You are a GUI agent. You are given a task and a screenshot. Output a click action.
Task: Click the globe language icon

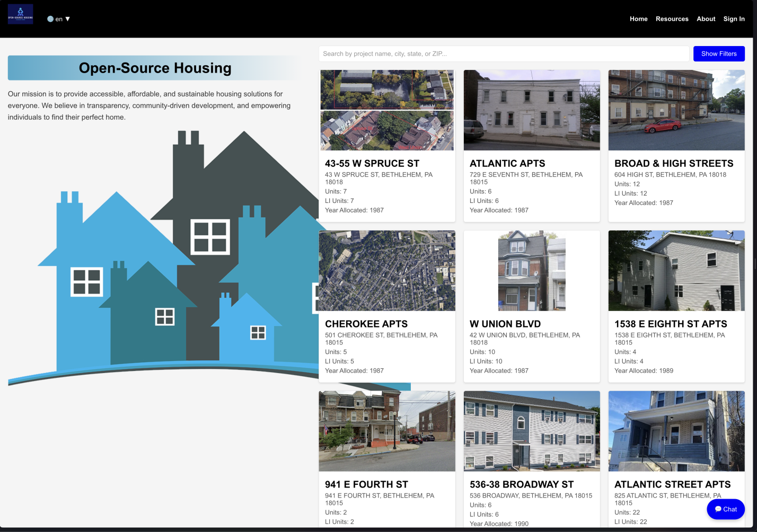(50, 19)
